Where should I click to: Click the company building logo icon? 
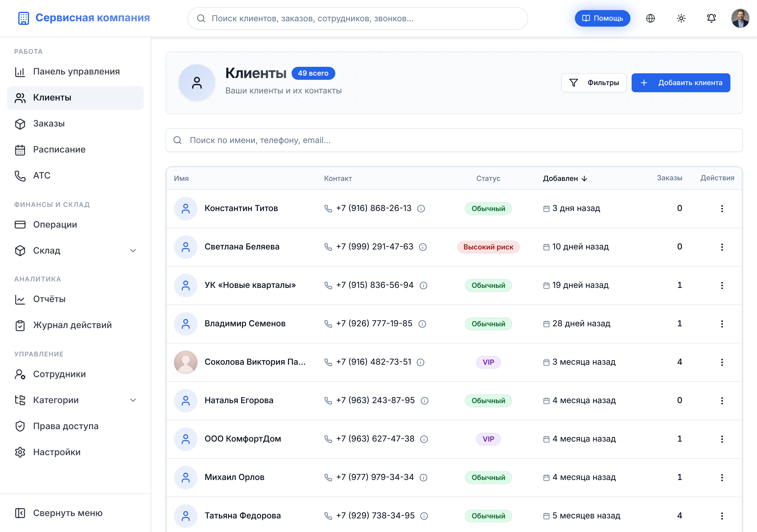[x=23, y=18]
